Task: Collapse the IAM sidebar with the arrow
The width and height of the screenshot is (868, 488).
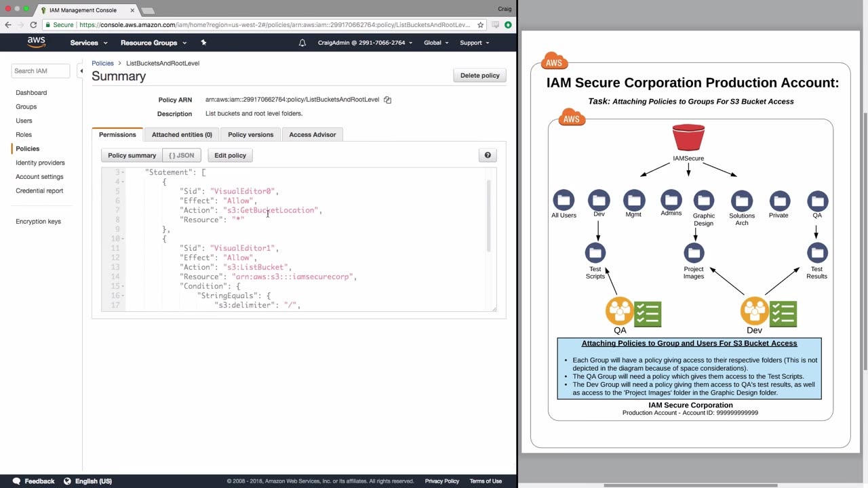Action: pyautogui.click(x=81, y=71)
